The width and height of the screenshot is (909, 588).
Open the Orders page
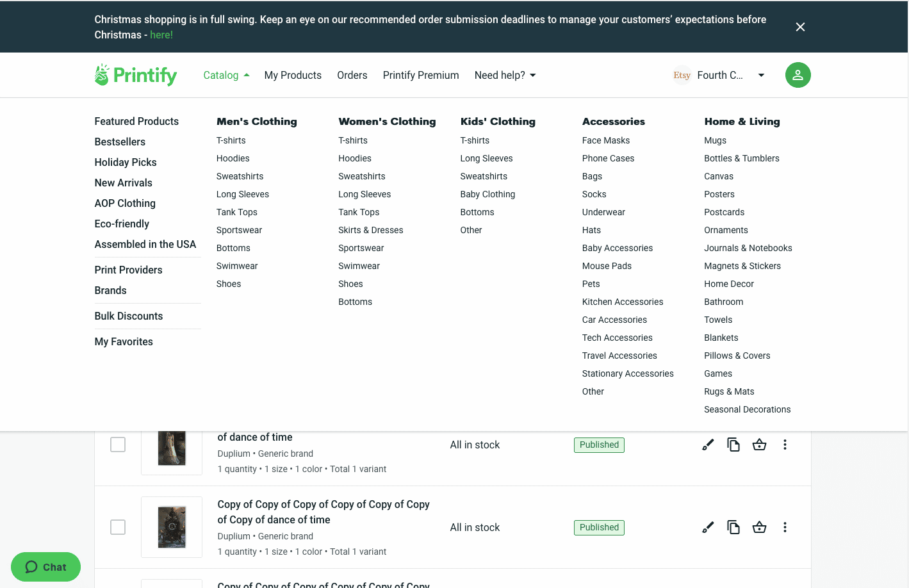352,75
